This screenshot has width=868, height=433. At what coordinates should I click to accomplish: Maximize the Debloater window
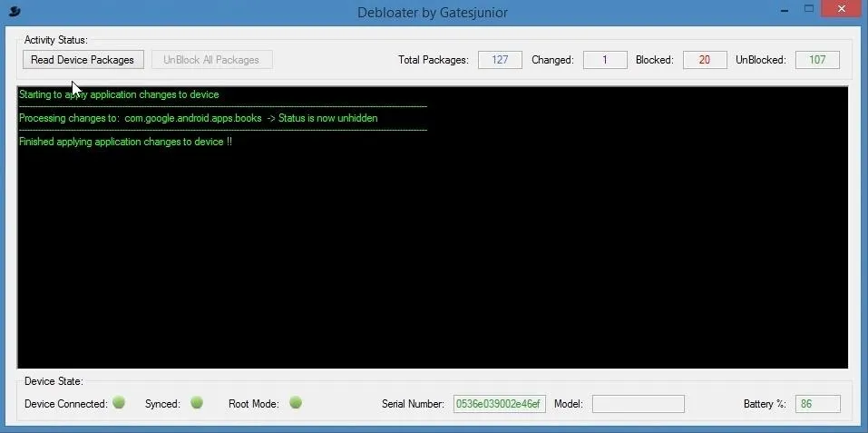(x=809, y=9)
